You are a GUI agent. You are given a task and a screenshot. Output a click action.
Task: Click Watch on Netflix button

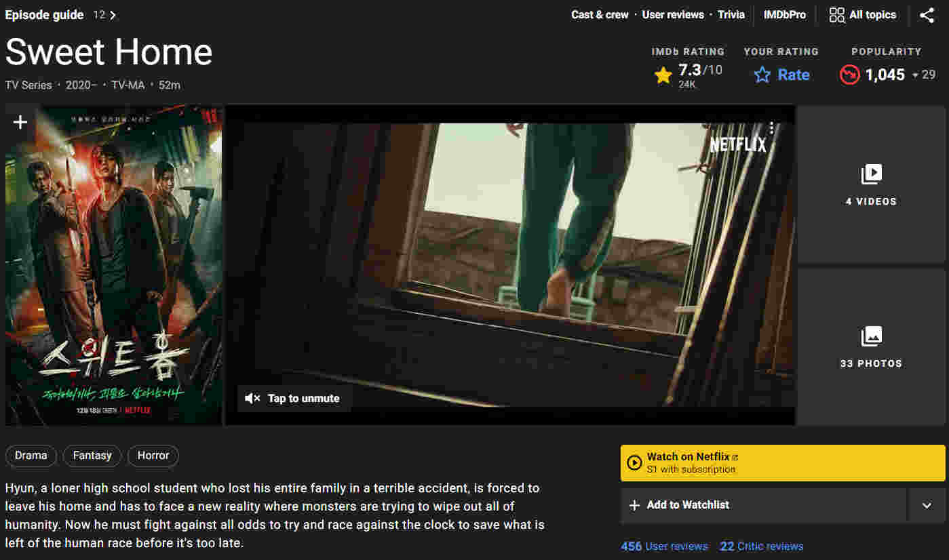coord(783,463)
